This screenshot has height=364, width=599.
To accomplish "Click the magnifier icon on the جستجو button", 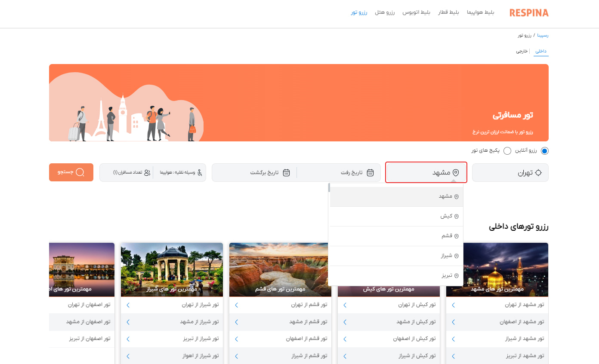I will point(80,172).
